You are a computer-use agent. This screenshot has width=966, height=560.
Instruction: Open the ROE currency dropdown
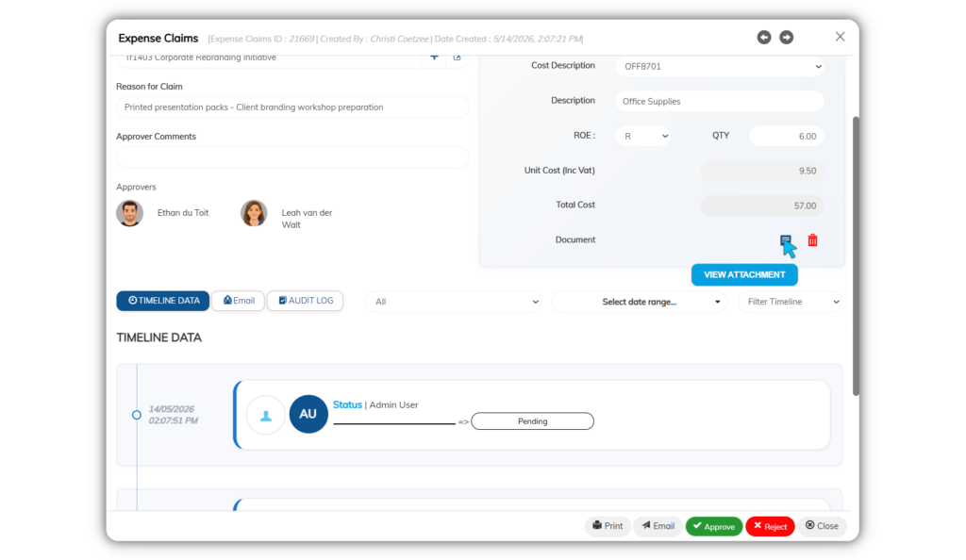tap(642, 136)
